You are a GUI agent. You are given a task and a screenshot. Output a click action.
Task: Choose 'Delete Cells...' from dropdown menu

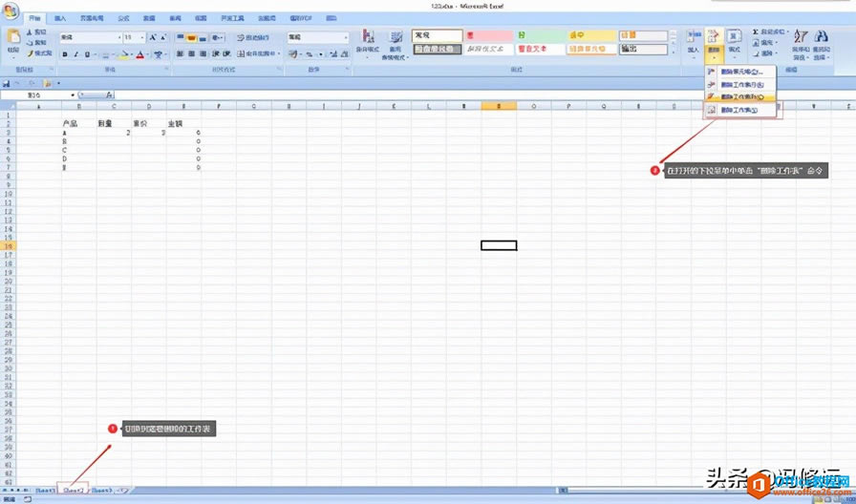(x=740, y=72)
